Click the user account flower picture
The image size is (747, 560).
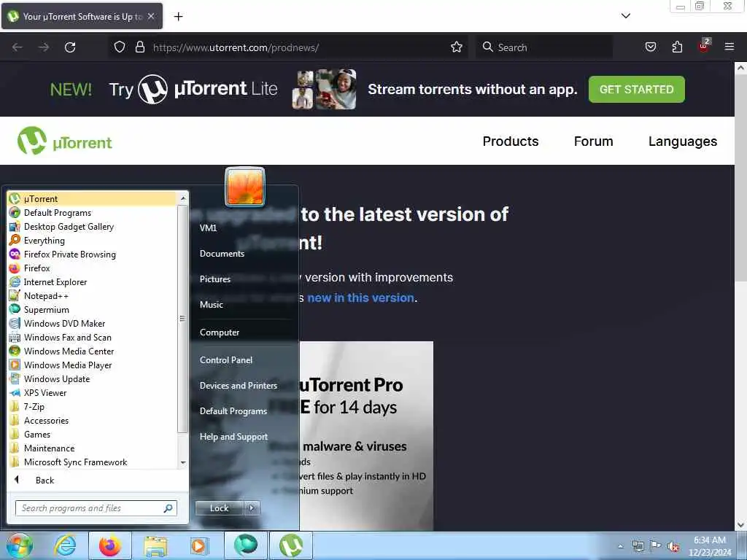click(x=245, y=187)
